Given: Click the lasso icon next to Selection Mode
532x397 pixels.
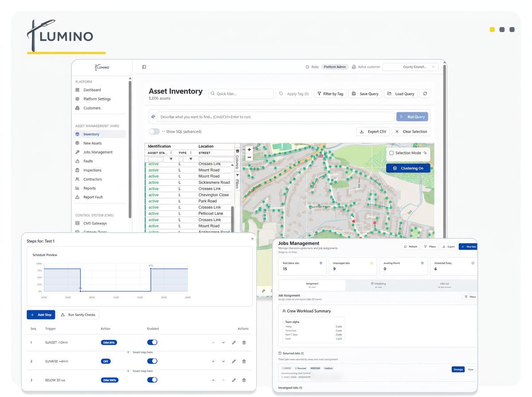Looking at the screenshot, I should pyautogui.click(x=425, y=153).
